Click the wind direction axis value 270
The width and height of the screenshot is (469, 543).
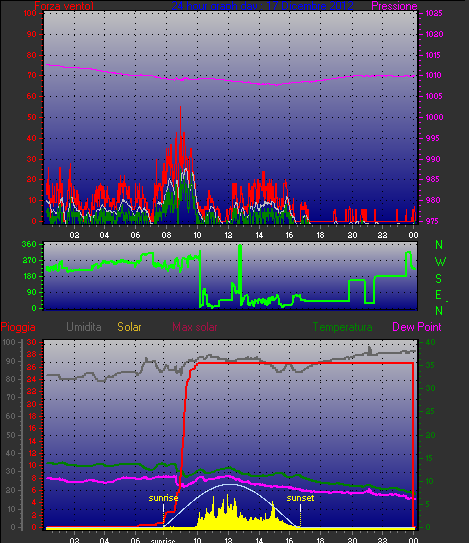tap(29, 260)
